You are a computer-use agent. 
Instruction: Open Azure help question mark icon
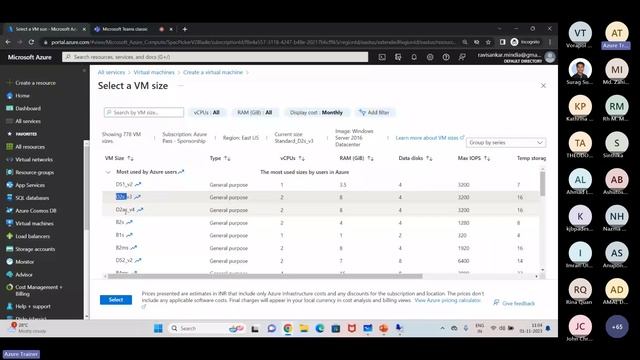click(x=446, y=57)
